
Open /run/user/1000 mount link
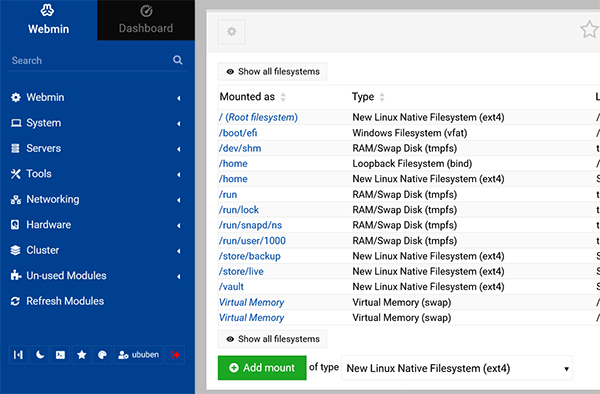click(x=252, y=241)
